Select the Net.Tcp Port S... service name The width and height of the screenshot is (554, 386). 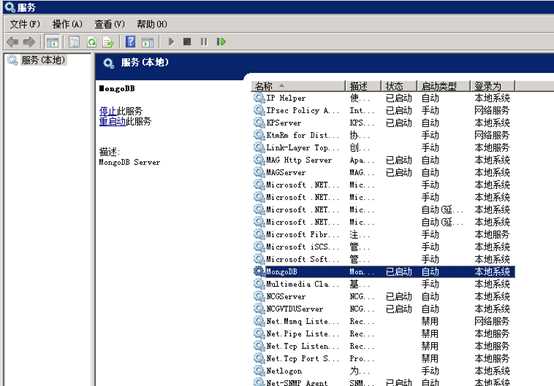[x=303, y=358]
